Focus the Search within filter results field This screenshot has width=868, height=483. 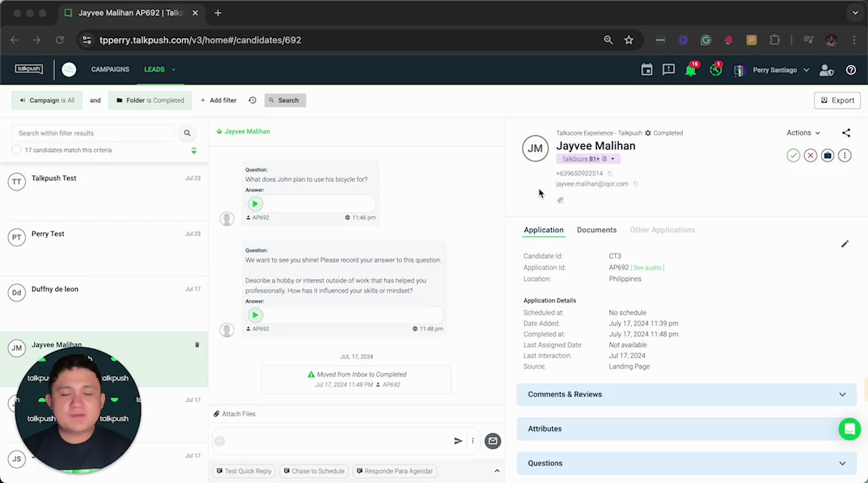93,133
